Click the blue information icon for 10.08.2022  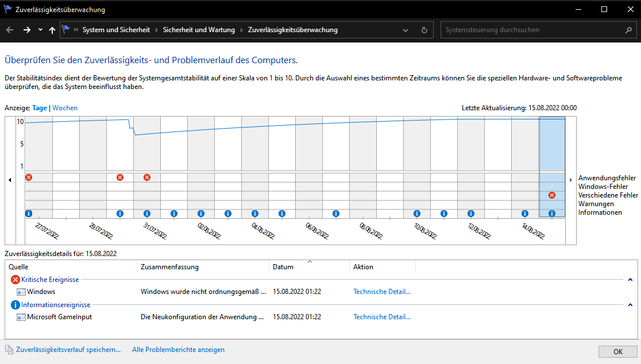[417, 213]
